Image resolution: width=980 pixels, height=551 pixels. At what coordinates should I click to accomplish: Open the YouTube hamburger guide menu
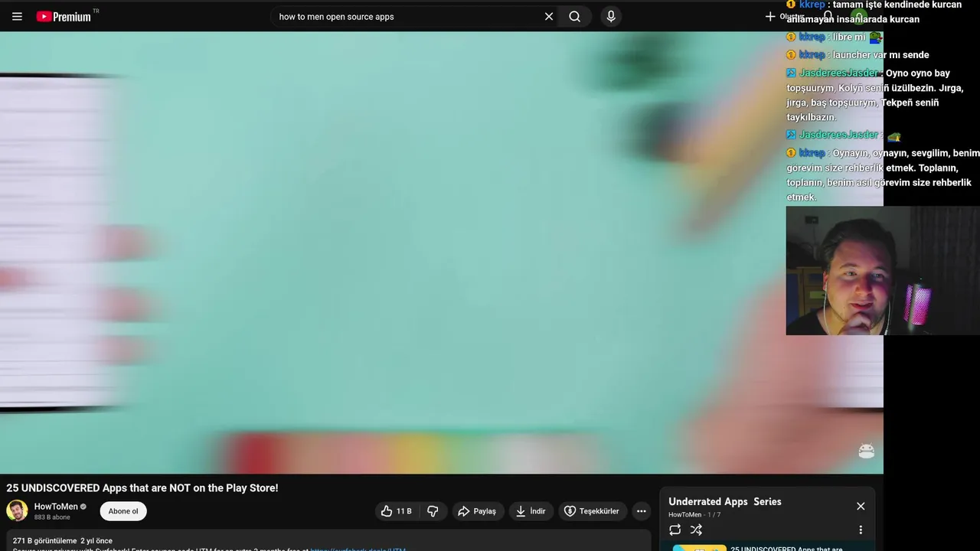coord(17,16)
